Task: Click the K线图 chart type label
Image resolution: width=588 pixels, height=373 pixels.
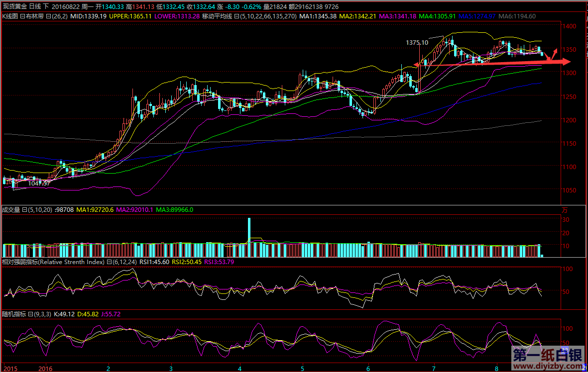Action: click(x=10, y=16)
